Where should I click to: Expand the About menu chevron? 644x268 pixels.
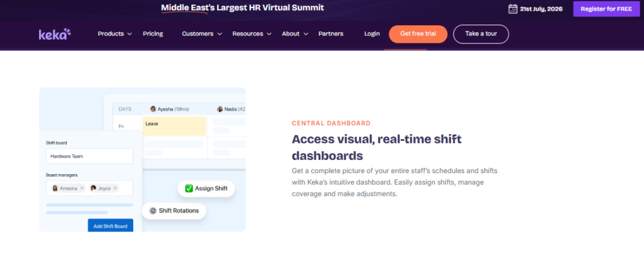pos(306,34)
